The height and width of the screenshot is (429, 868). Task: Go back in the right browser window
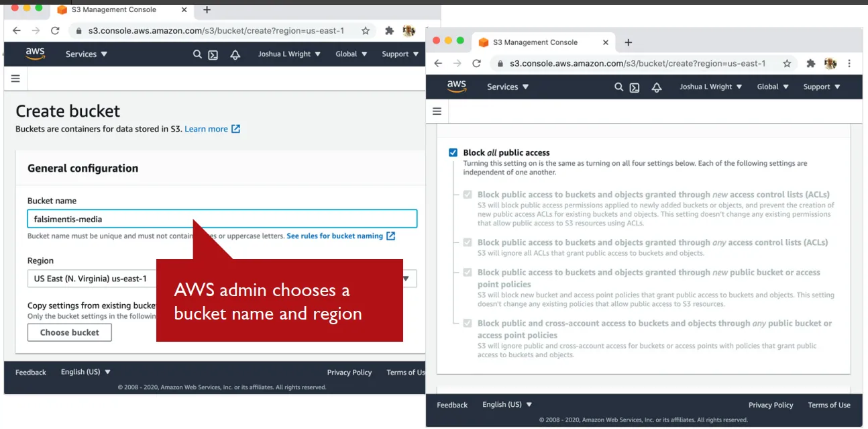click(x=438, y=63)
